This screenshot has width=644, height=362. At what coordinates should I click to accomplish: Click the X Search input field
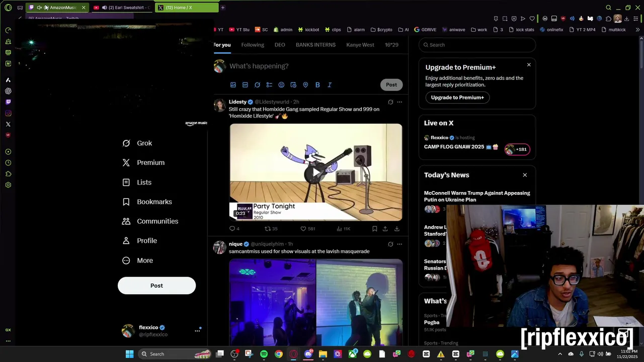tap(477, 45)
